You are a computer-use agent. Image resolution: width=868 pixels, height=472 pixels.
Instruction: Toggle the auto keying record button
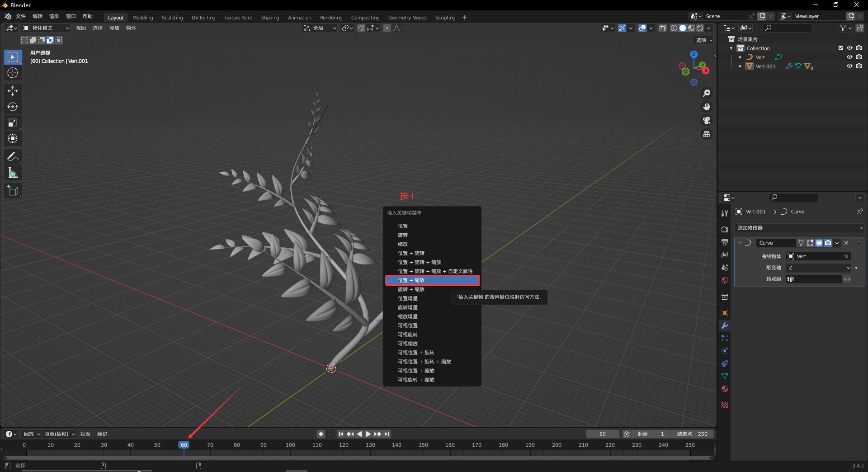point(321,434)
